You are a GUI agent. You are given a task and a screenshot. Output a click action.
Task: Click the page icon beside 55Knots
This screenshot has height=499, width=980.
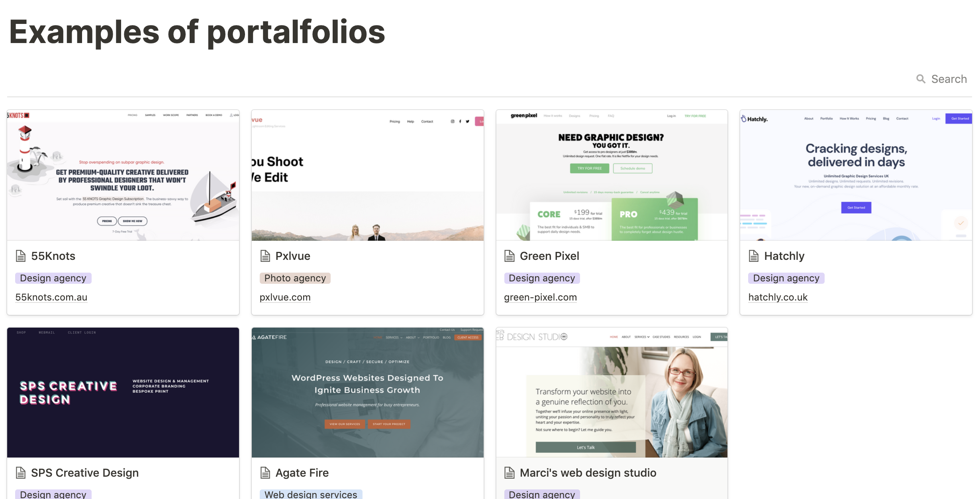20,256
